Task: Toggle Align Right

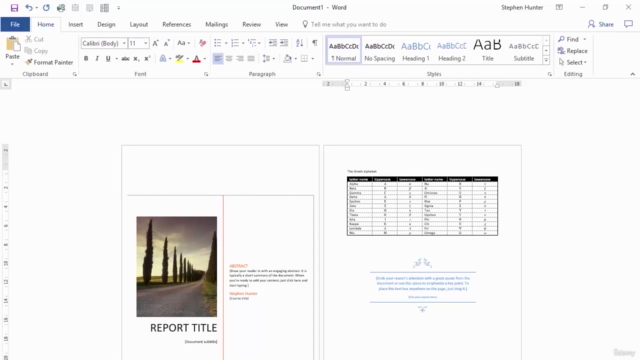Action: tap(240, 59)
